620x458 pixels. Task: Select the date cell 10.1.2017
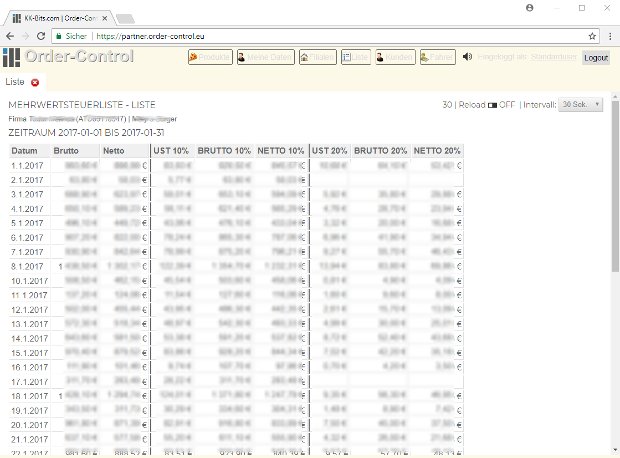click(30, 281)
